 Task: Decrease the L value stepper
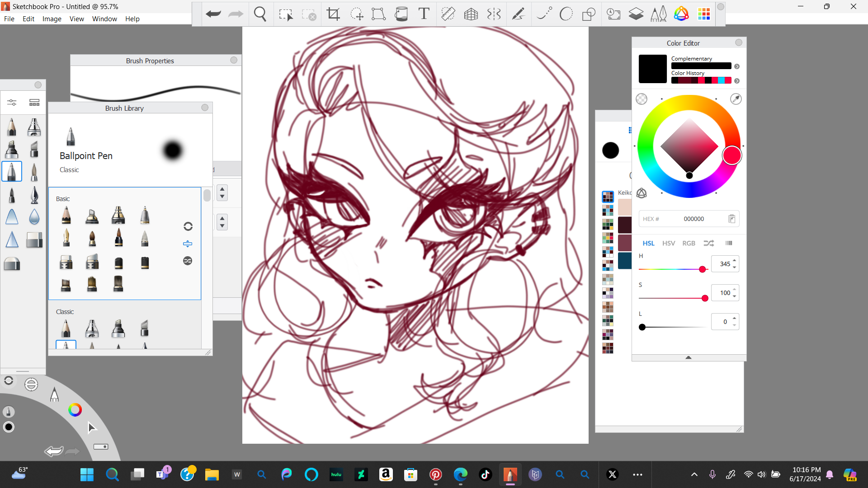[734, 325]
